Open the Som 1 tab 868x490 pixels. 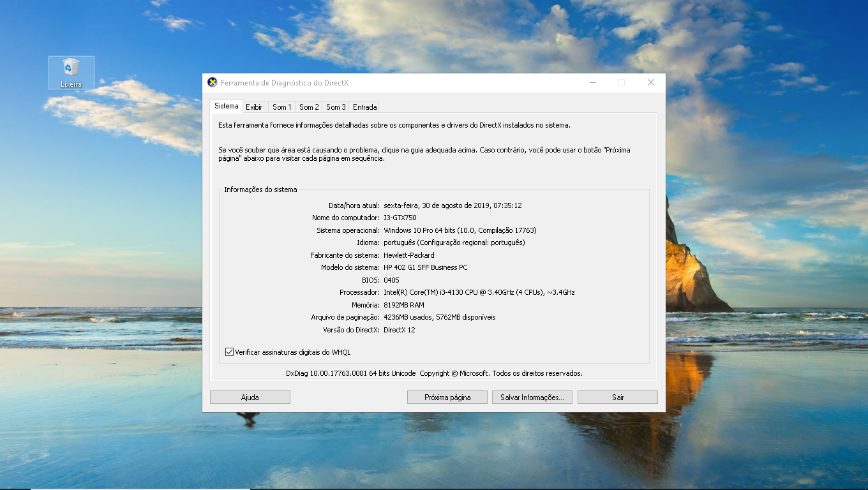[x=281, y=107]
